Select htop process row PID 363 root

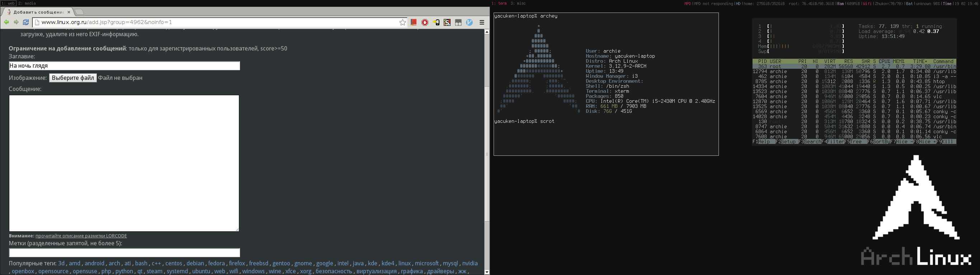[854, 67]
